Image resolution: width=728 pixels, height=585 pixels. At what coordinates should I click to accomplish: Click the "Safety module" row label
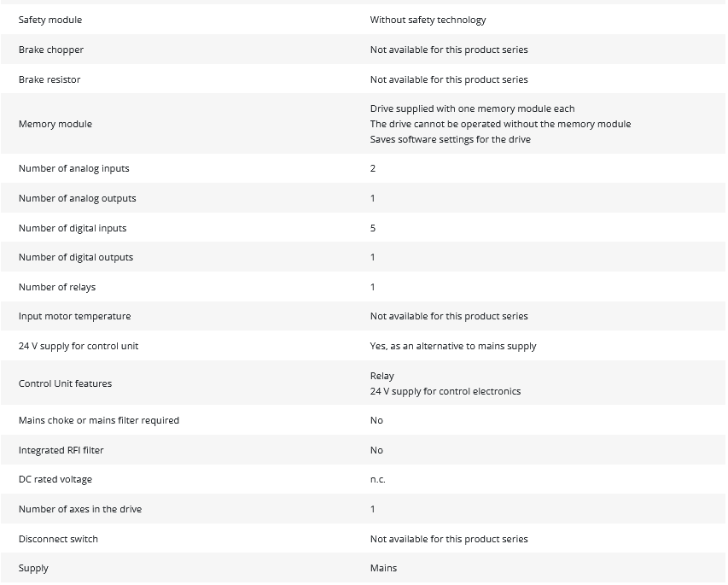tap(50, 20)
